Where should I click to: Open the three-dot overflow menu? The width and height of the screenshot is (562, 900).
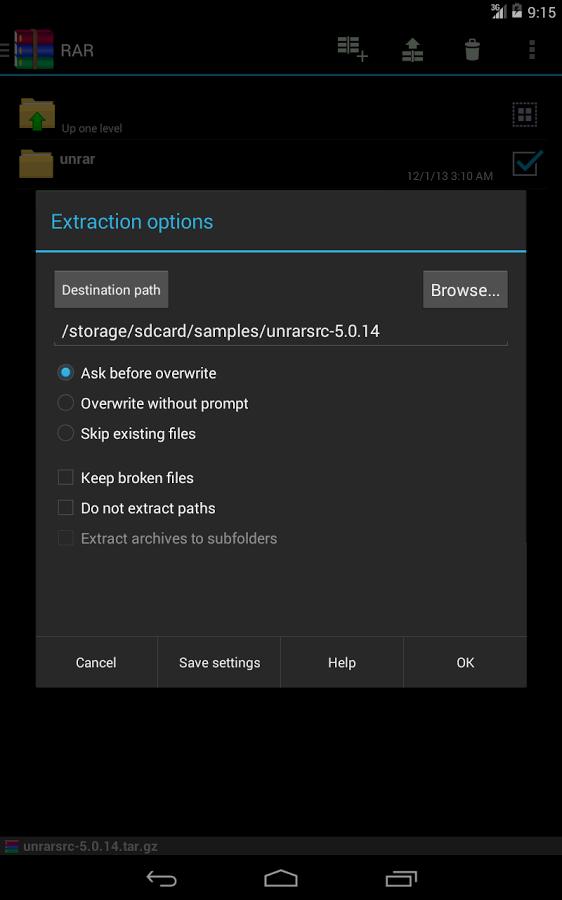[532, 50]
